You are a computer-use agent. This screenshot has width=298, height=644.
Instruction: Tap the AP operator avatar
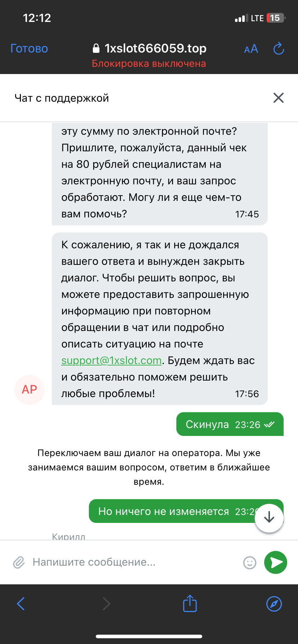point(30,390)
